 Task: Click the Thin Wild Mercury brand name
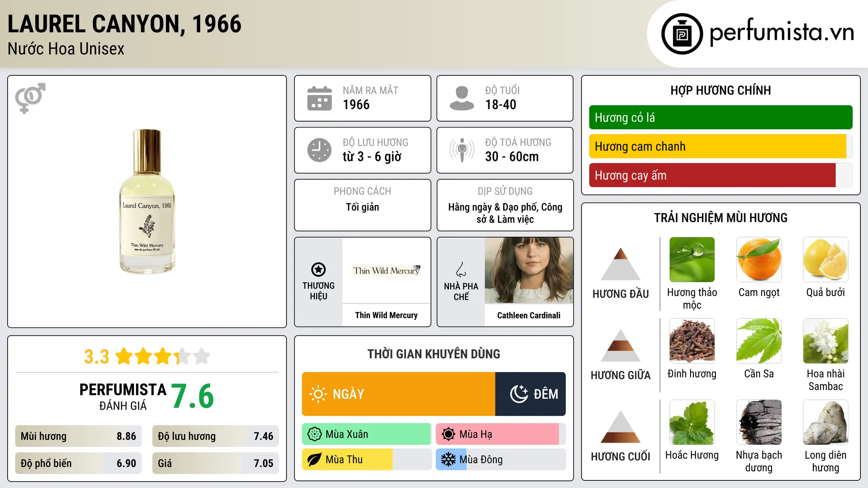point(387,315)
